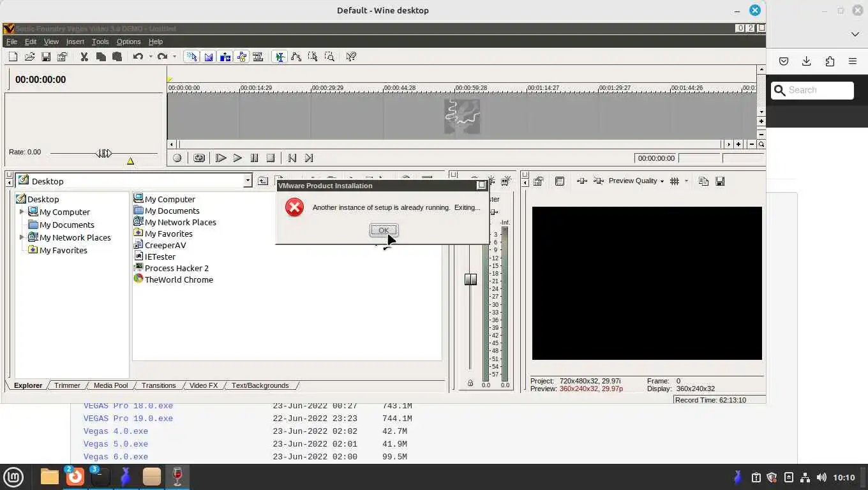
Task: Click Go to End transport button
Action: click(309, 158)
